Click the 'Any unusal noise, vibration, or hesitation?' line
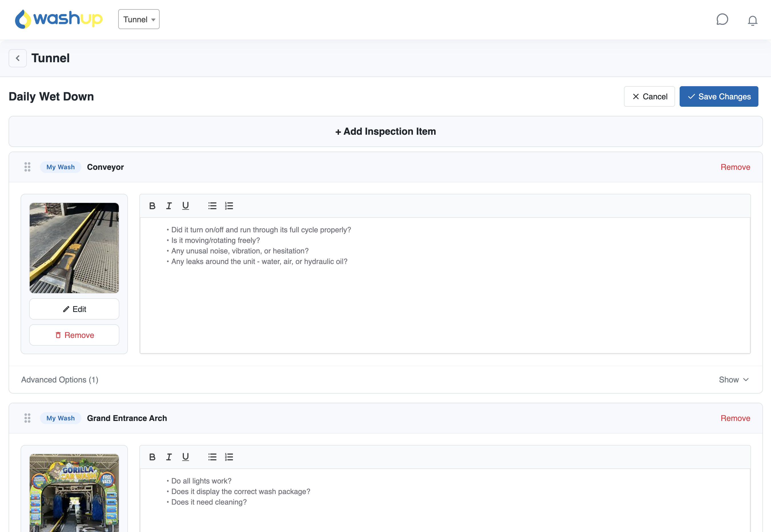Viewport: 771px width, 532px height. [x=240, y=251]
